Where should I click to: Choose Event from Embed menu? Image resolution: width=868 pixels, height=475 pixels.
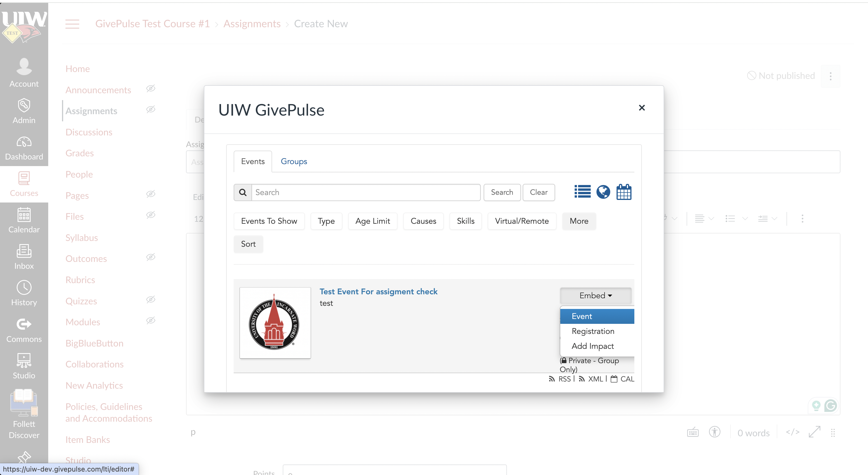coord(597,316)
